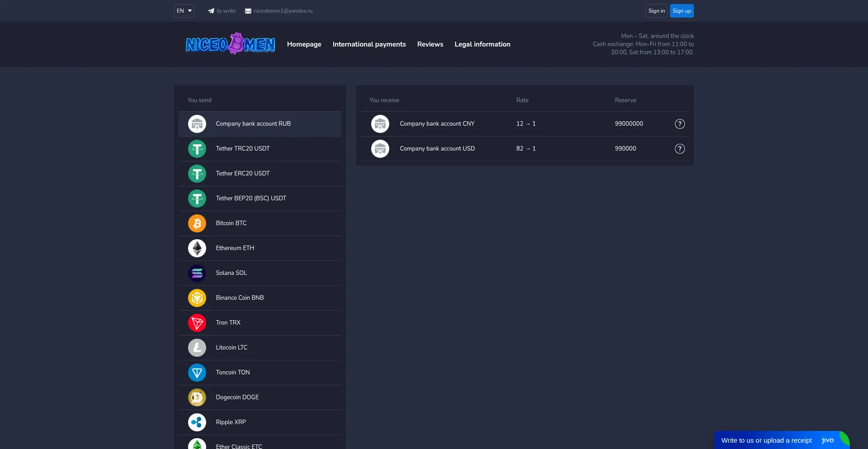868x449 pixels.
Task: Choose 'Company bank account CNY' to receive
Action: click(x=525, y=124)
